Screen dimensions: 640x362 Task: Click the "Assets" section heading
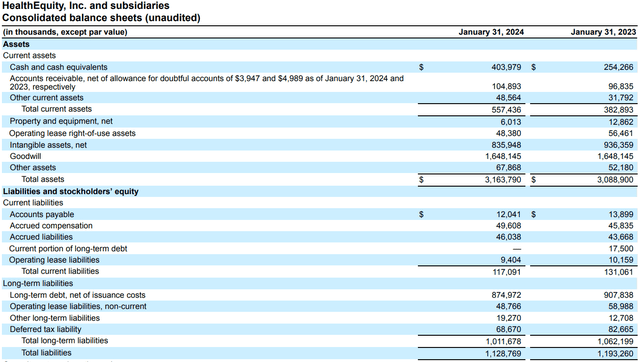point(16,44)
